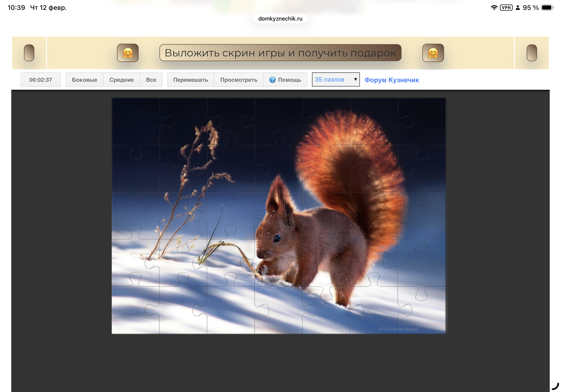Tap the Wi-Fi status icon

[x=494, y=8]
